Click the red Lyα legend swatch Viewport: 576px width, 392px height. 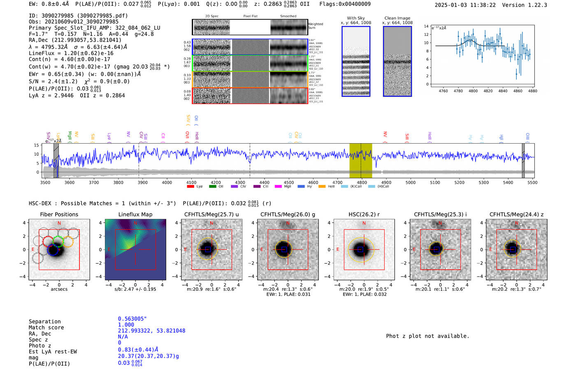pyautogui.click(x=190, y=186)
